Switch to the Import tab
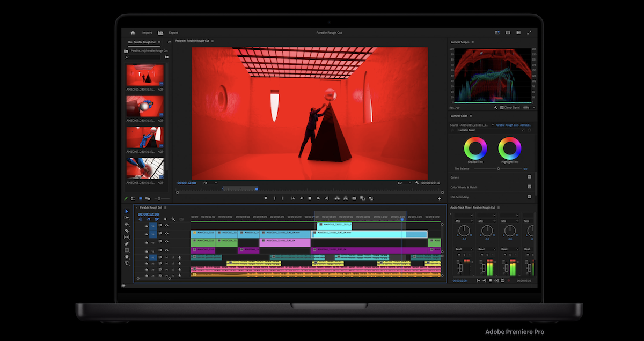Viewport: 644px width, 341px height. pyautogui.click(x=147, y=33)
